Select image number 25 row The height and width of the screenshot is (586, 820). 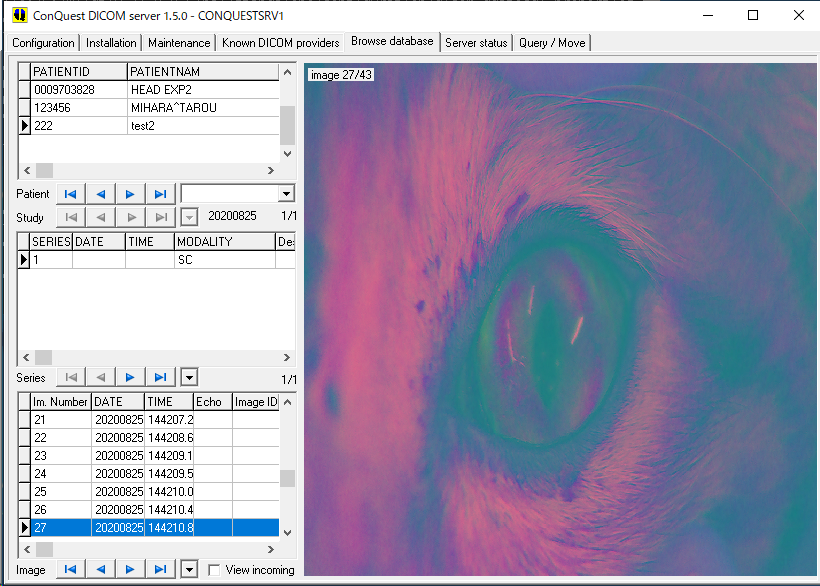click(x=149, y=491)
